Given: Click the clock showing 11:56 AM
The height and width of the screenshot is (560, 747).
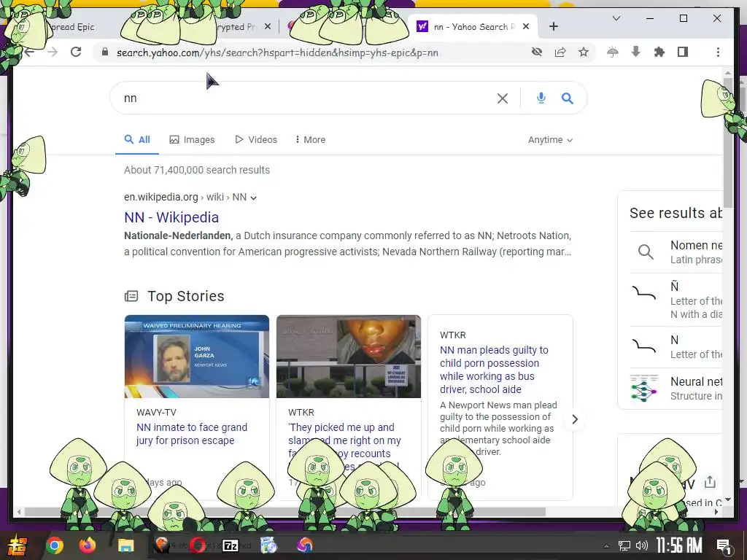Looking at the screenshot, I should tap(679, 545).
